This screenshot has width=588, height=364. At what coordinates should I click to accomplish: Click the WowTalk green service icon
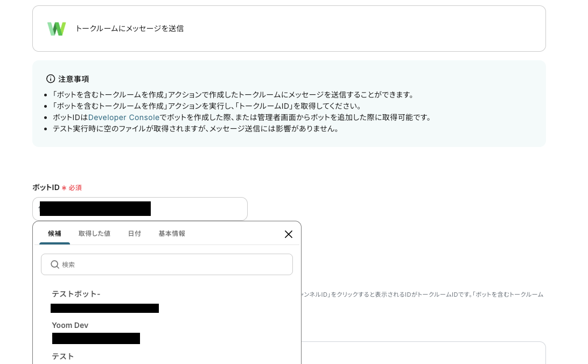[57, 29]
